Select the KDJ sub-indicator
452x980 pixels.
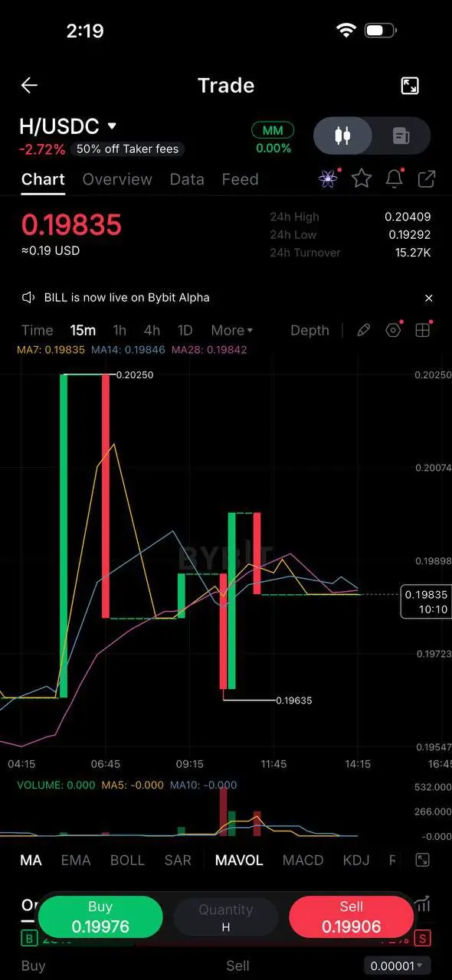(355, 861)
